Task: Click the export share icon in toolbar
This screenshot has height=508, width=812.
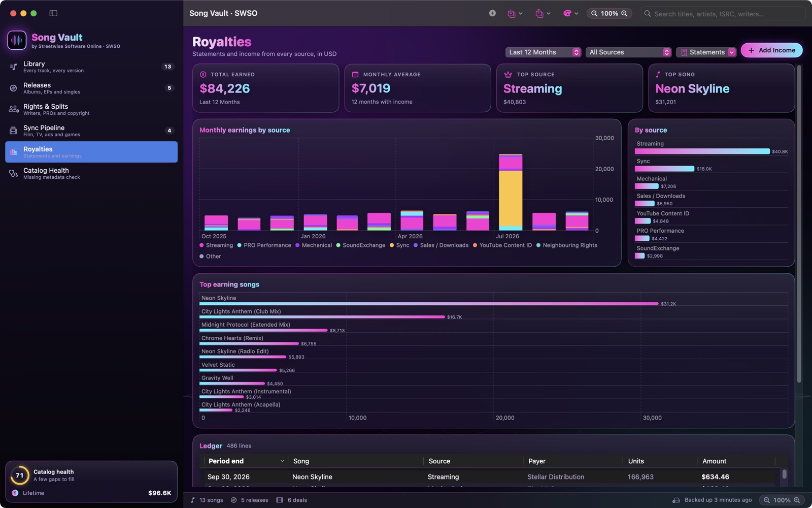Action: 539,13
